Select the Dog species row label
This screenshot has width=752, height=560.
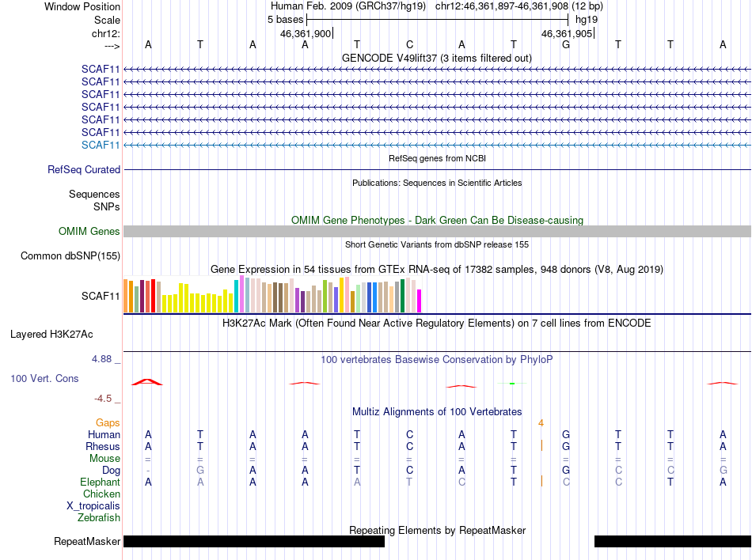111,471
